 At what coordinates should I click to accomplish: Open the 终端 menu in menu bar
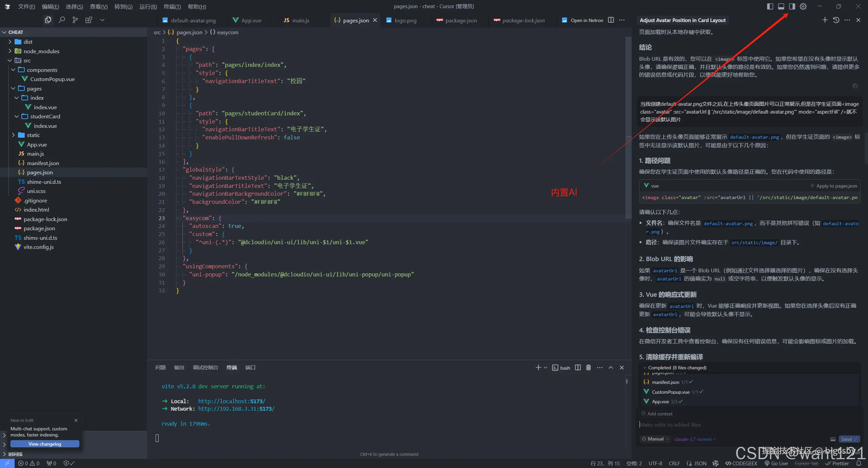click(x=172, y=6)
